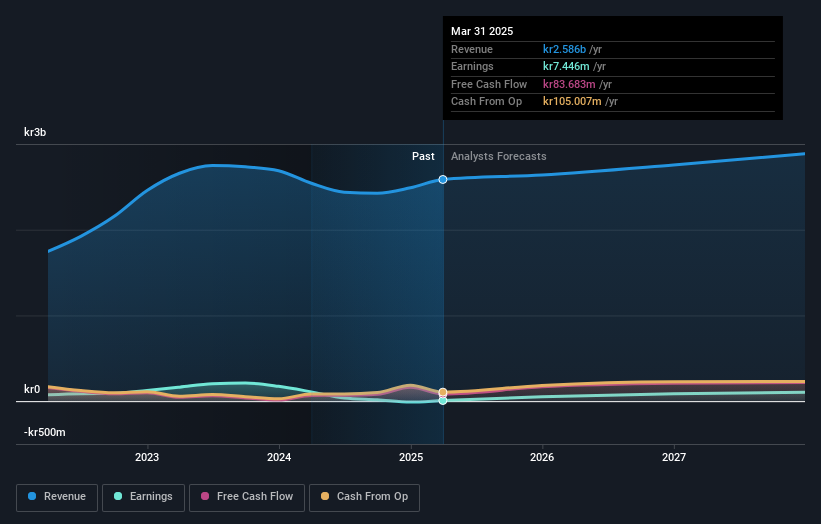
Task: Select the revenue data point marker on blue line
Action: [x=443, y=180]
